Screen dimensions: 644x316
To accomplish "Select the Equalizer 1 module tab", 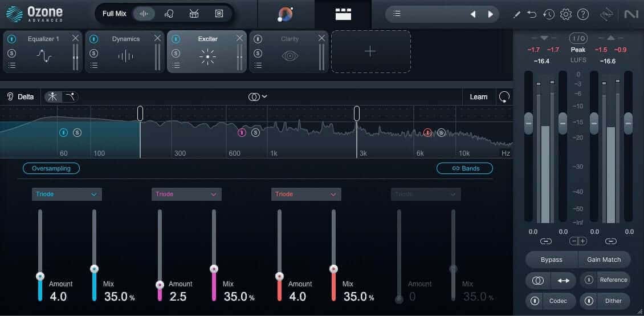I will (43, 51).
